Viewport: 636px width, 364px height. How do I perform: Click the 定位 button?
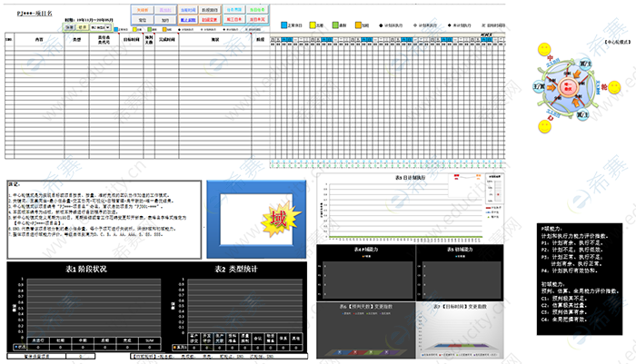pyautogui.click(x=143, y=20)
